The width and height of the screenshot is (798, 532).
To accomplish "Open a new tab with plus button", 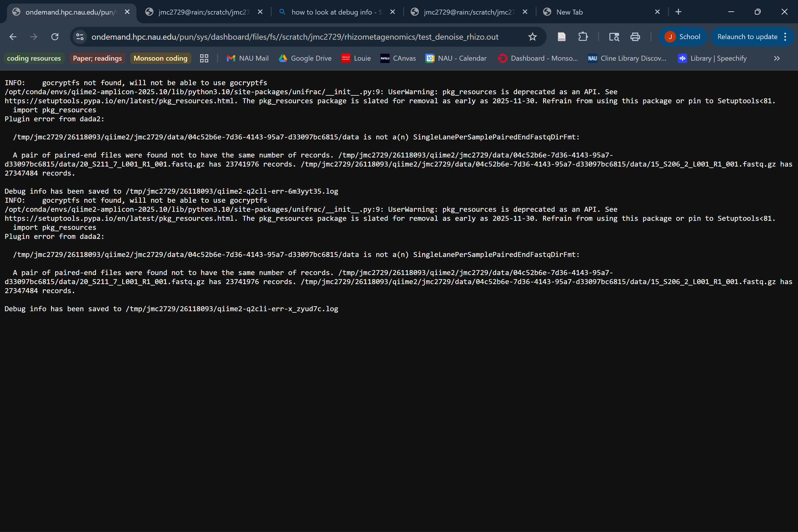I will coord(678,12).
